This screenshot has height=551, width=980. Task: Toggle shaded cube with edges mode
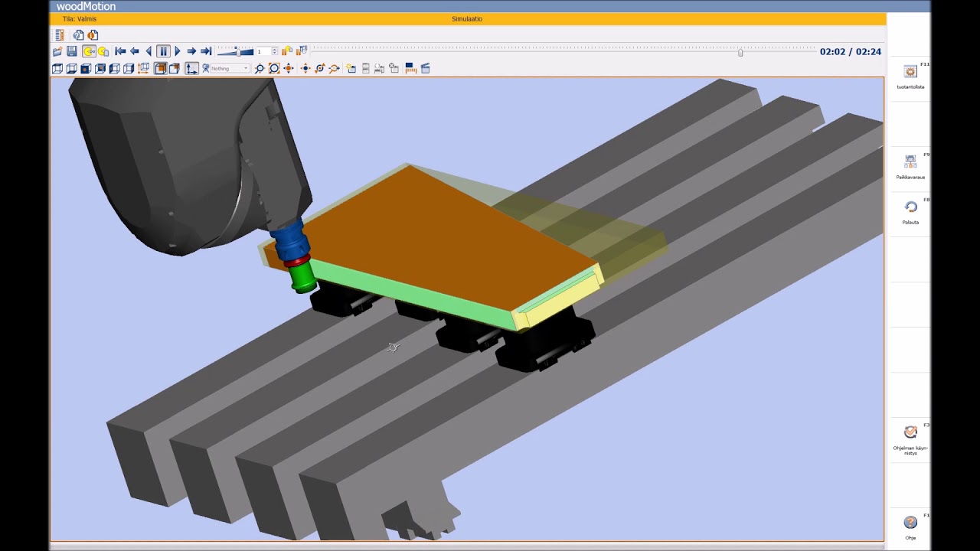click(175, 68)
